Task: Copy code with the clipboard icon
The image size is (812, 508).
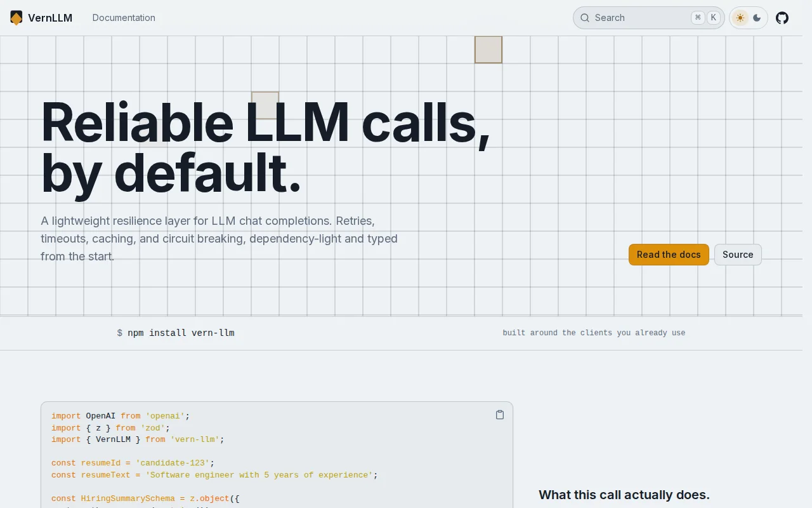Action: click(x=500, y=415)
